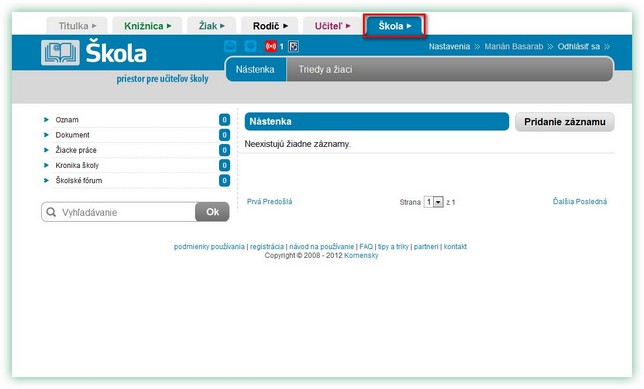This screenshot has width=644, height=389.
Task: Click the Pridanie záznamu button
Action: tap(565, 122)
